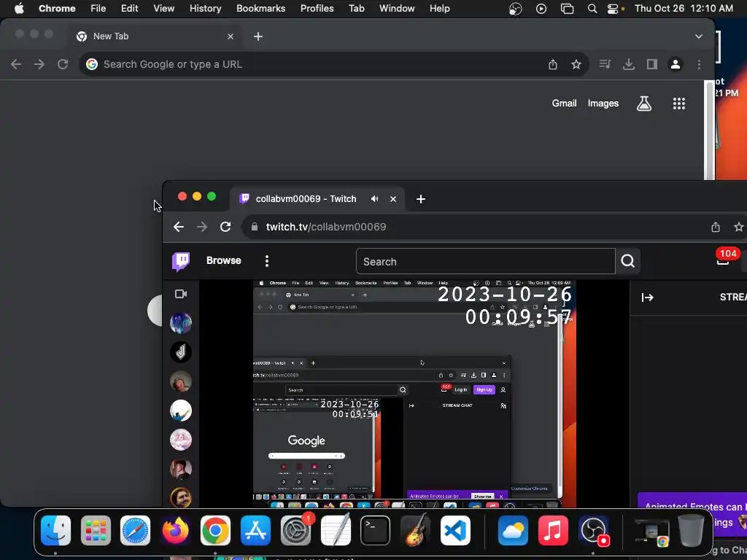The width and height of the screenshot is (747, 560).
Task: Open downloads in New Tab Chrome window
Action: pos(629,64)
